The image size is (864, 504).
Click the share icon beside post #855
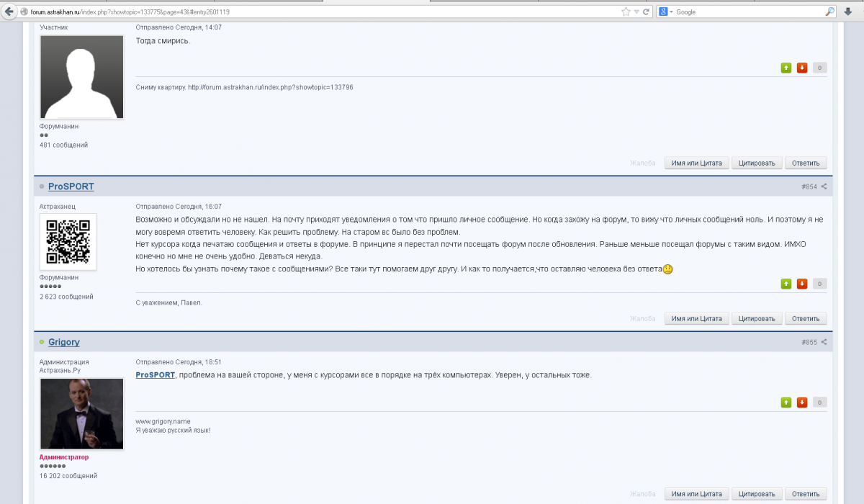point(824,342)
